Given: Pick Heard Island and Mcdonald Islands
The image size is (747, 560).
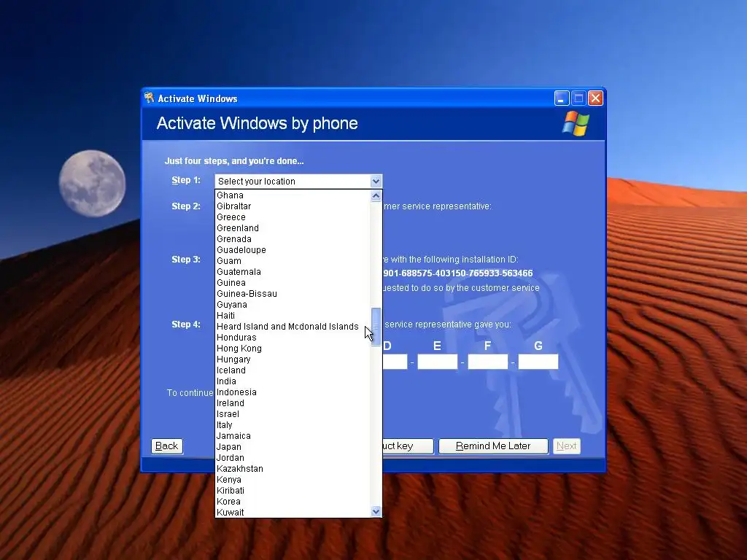Looking at the screenshot, I should tap(293, 327).
